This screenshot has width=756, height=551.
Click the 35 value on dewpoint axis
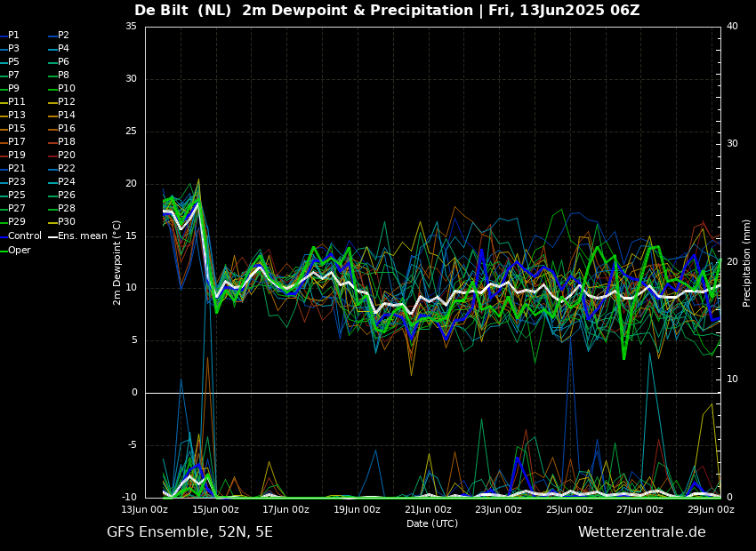click(x=131, y=27)
